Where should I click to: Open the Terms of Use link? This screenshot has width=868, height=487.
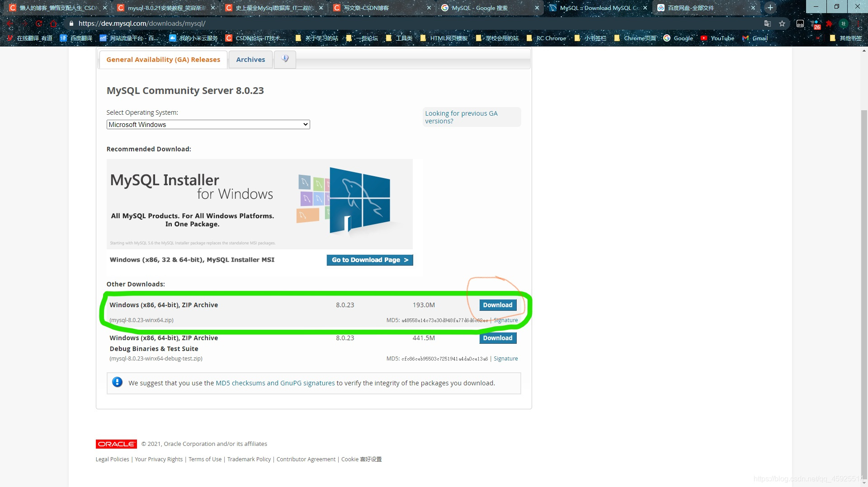(x=205, y=459)
